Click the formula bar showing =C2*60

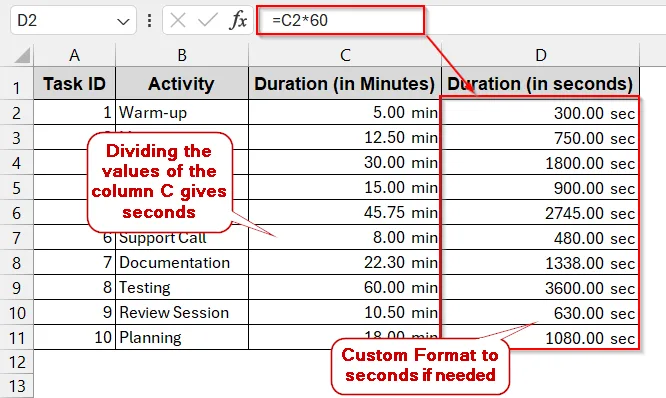pos(340,20)
